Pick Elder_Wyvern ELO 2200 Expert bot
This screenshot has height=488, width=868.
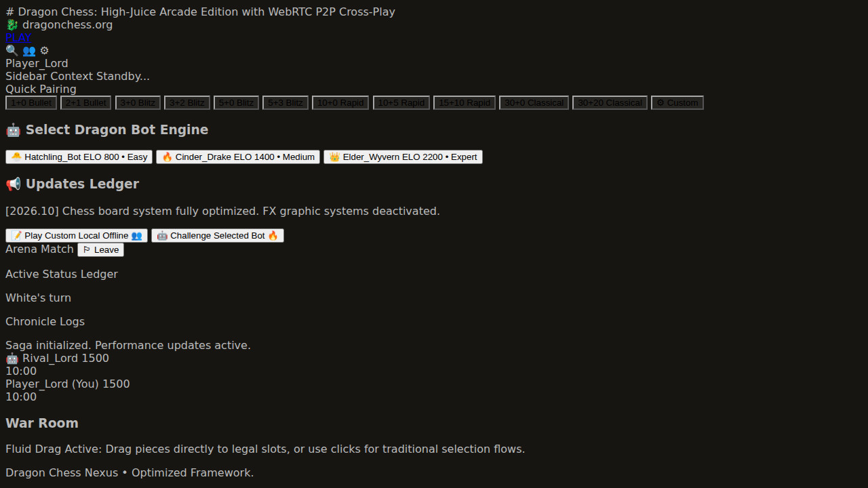[x=403, y=157]
